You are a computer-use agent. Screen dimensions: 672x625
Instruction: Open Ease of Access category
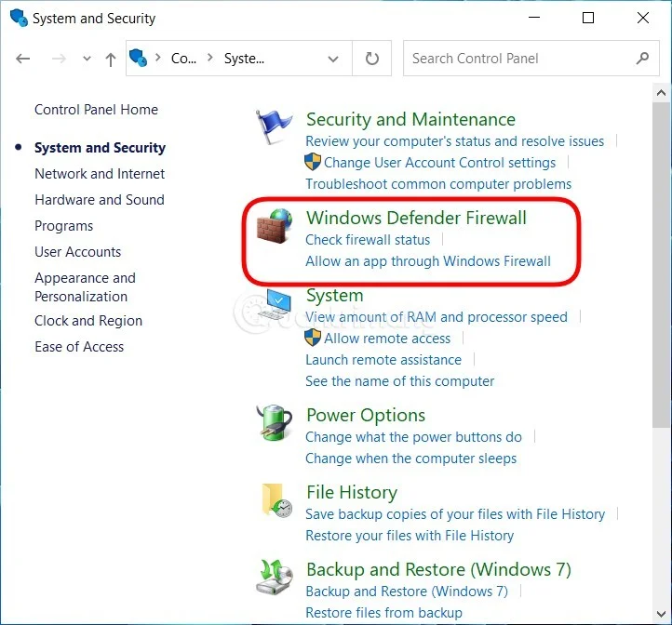(79, 347)
